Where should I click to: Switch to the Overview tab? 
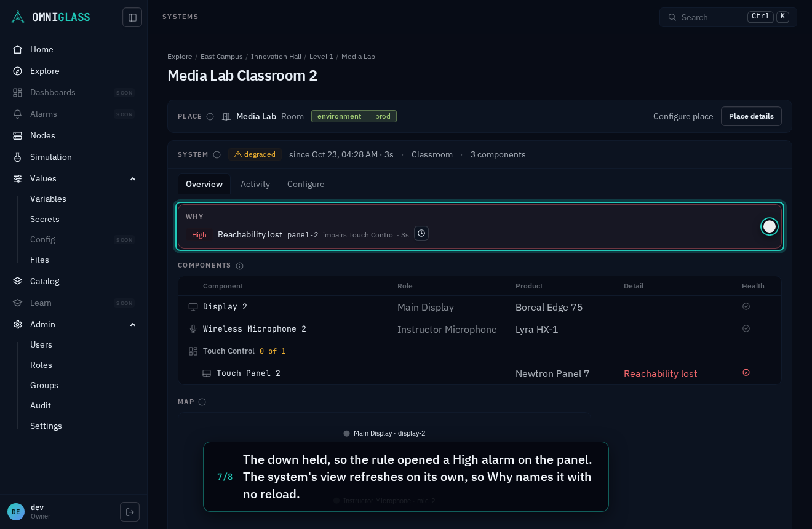tap(204, 184)
